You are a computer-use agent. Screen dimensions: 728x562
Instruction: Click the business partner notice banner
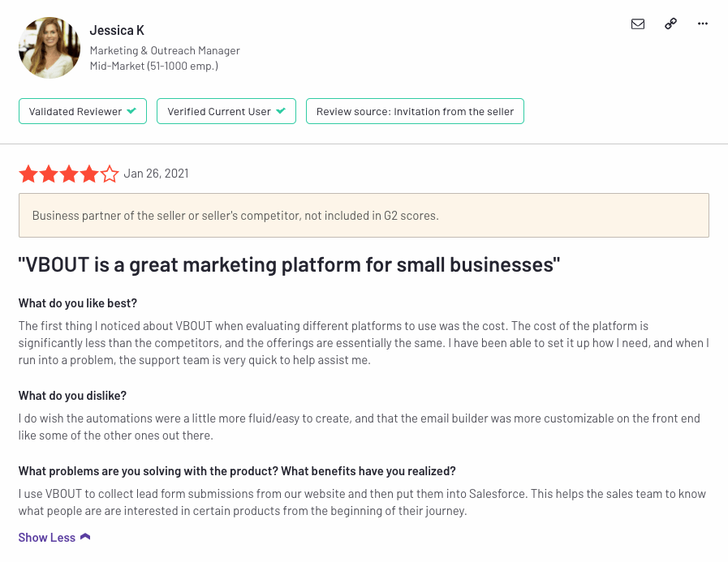(x=364, y=216)
